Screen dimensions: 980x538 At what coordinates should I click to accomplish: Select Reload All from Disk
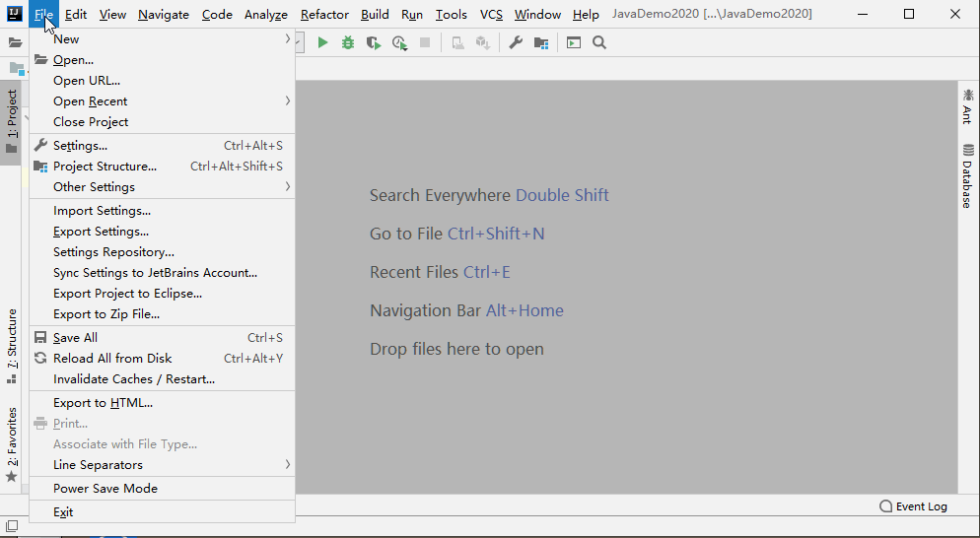tap(163, 358)
